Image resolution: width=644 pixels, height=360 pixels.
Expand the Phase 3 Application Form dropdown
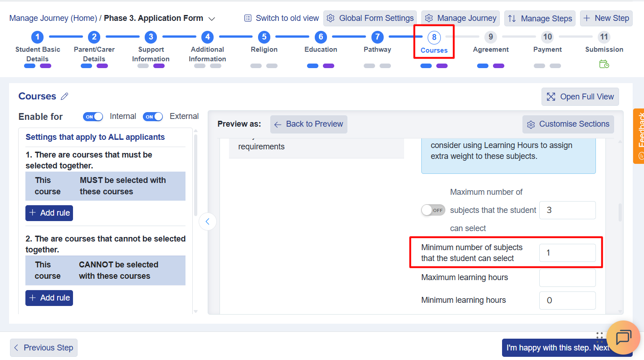click(x=211, y=19)
